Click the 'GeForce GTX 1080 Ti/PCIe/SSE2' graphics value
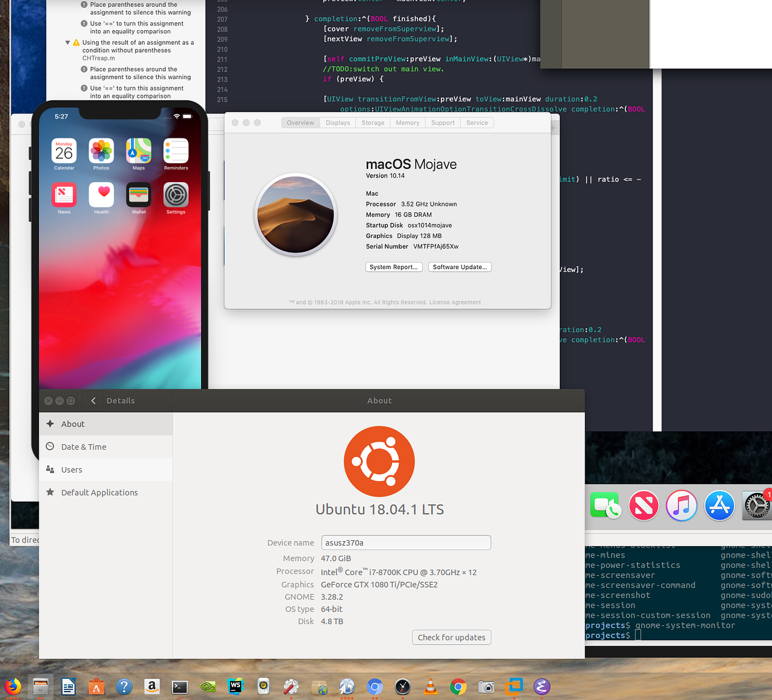The height and width of the screenshot is (700, 772). pos(379,585)
